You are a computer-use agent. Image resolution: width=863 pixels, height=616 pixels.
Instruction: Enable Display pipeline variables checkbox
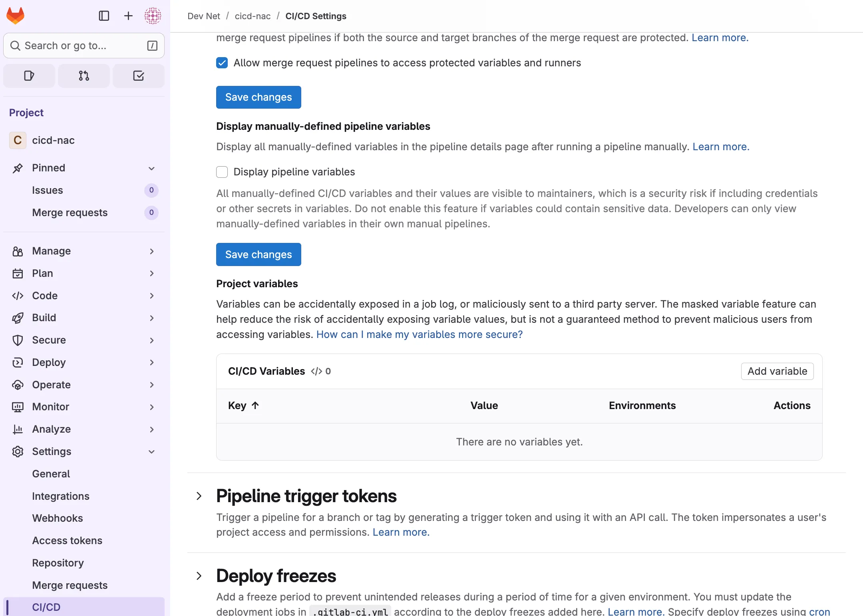point(222,172)
